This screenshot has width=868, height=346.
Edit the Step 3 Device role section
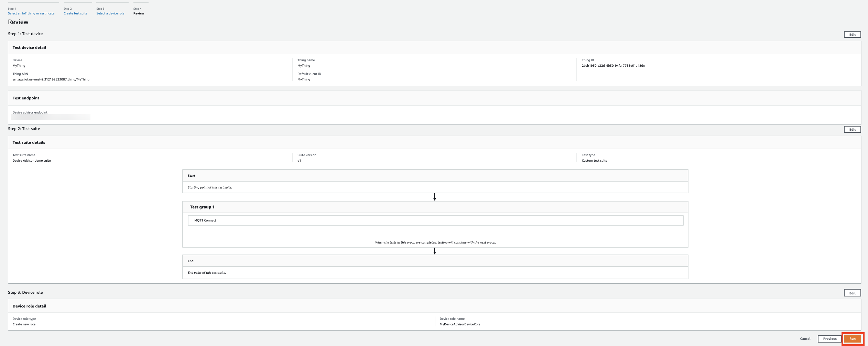tap(852, 293)
